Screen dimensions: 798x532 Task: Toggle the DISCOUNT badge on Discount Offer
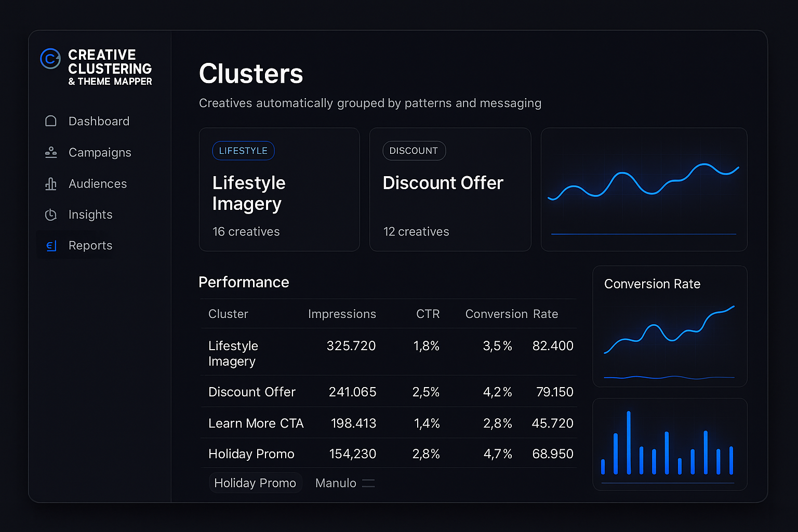point(414,151)
